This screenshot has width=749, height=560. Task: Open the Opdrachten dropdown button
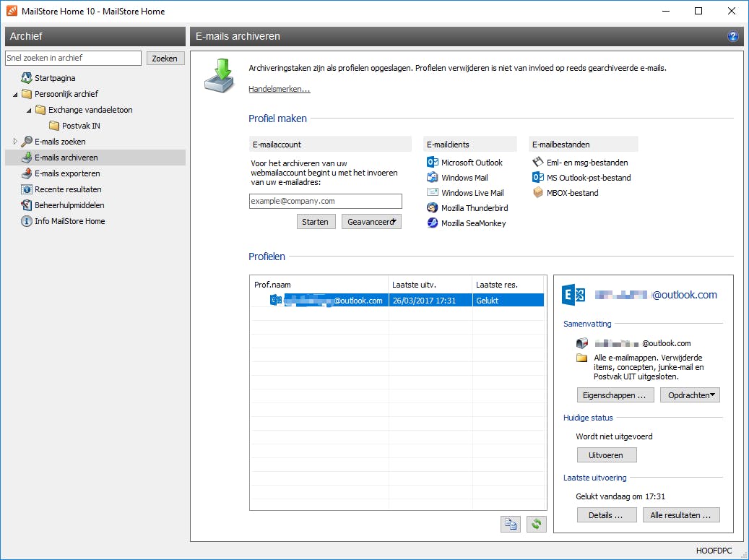click(x=690, y=395)
